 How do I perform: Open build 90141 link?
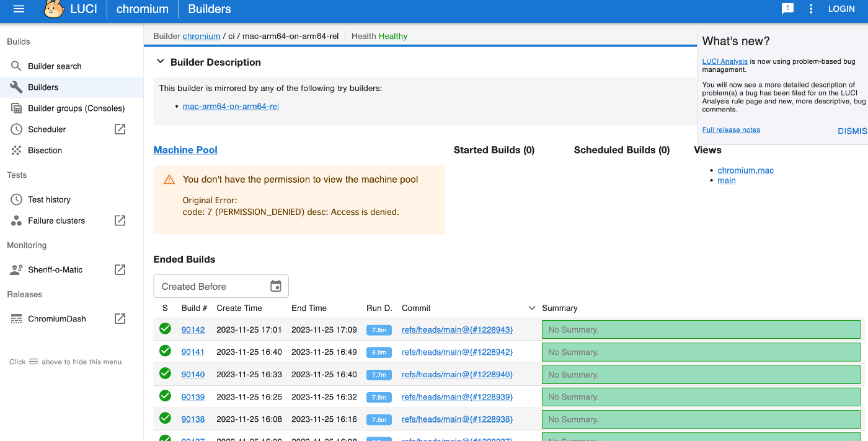(x=193, y=352)
